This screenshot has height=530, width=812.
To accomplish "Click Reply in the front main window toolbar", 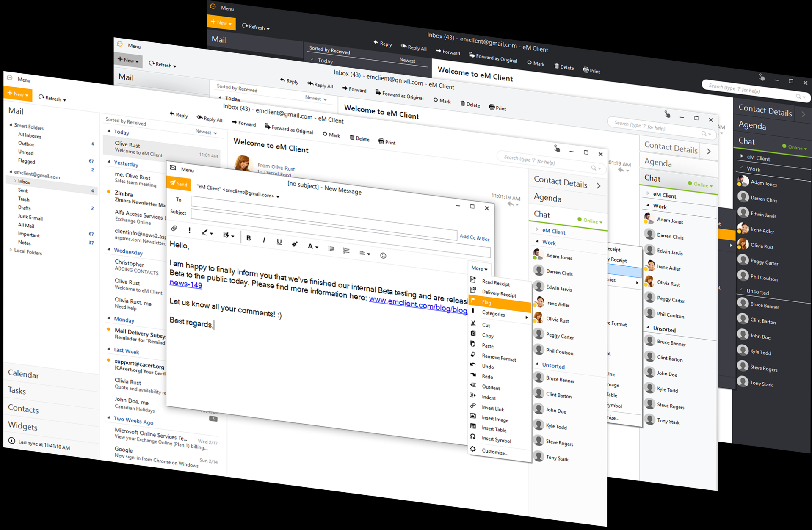I will [178, 114].
